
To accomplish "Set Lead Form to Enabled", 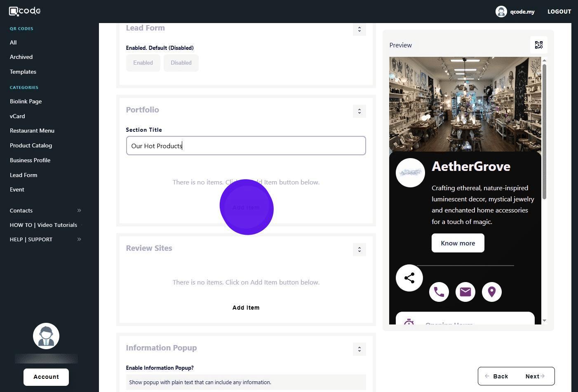I will [143, 63].
